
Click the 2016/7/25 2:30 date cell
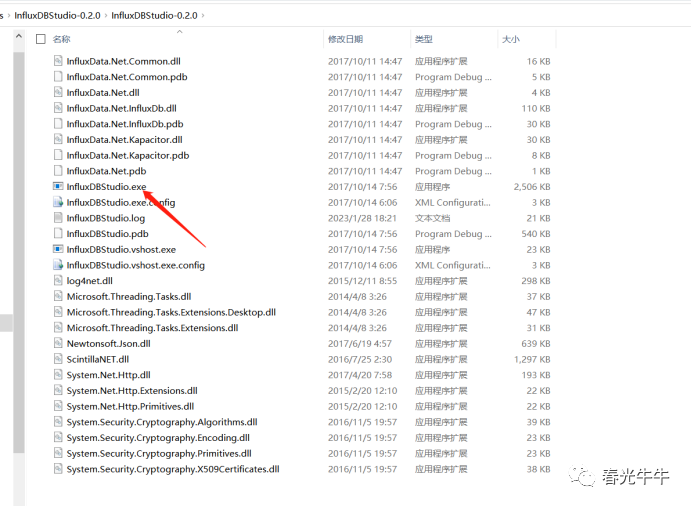click(360, 359)
